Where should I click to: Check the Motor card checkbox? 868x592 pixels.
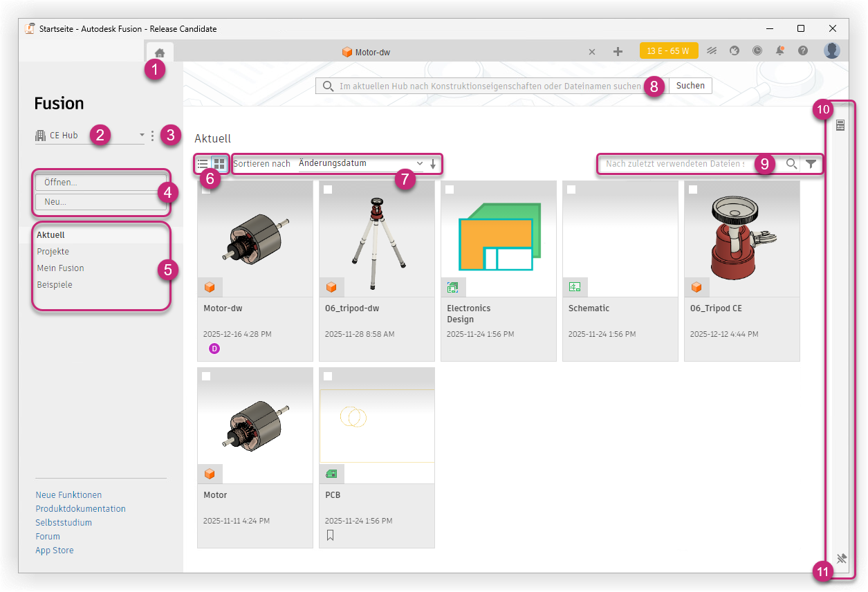click(206, 376)
